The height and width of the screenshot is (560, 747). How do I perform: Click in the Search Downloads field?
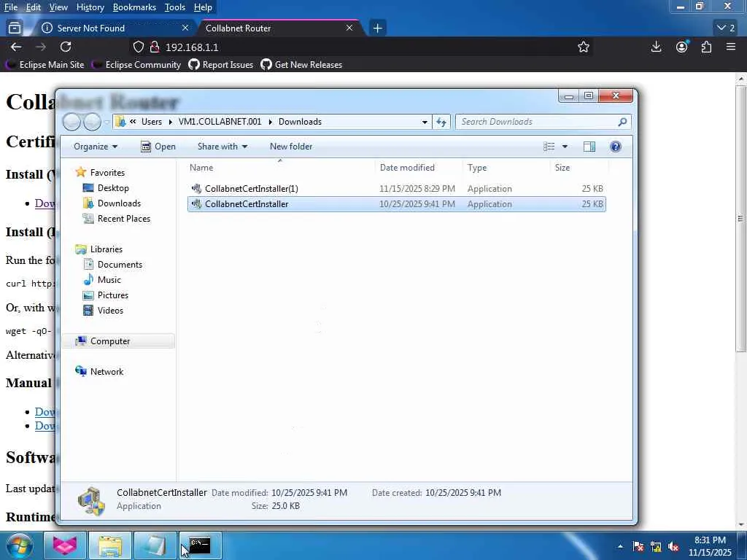pos(536,122)
